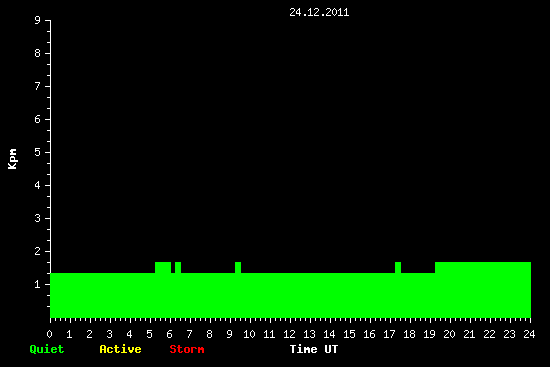Click the Kp value 2 tick label
The image size is (550, 367).
click(x=38, y=252)
